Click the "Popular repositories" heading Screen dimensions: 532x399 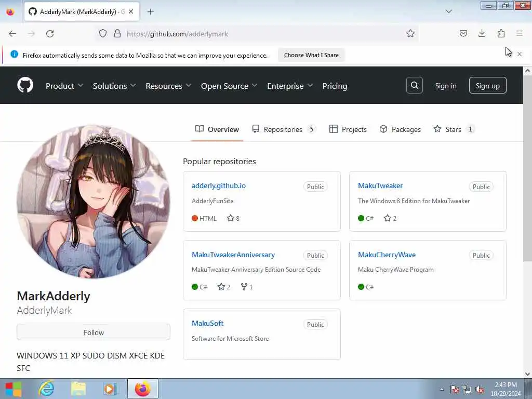220,161
